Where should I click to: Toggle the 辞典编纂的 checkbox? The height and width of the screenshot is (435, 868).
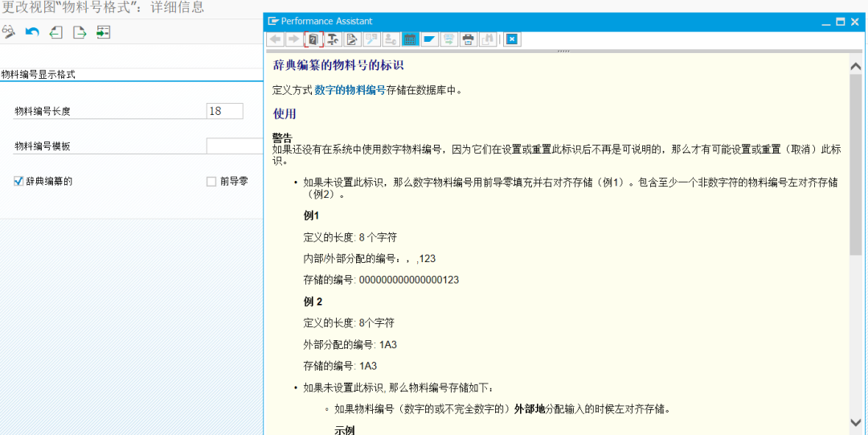[18, 181]
